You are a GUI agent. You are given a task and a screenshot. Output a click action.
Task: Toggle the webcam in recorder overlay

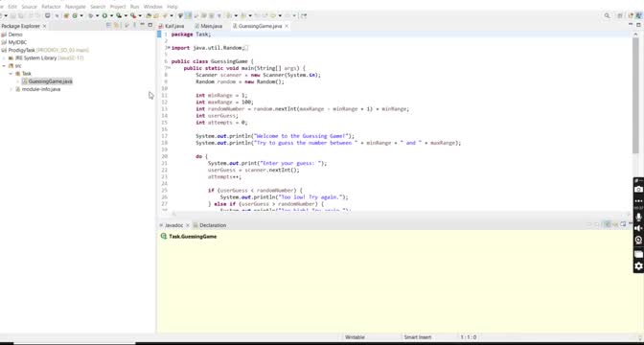(x=638, y=241)
